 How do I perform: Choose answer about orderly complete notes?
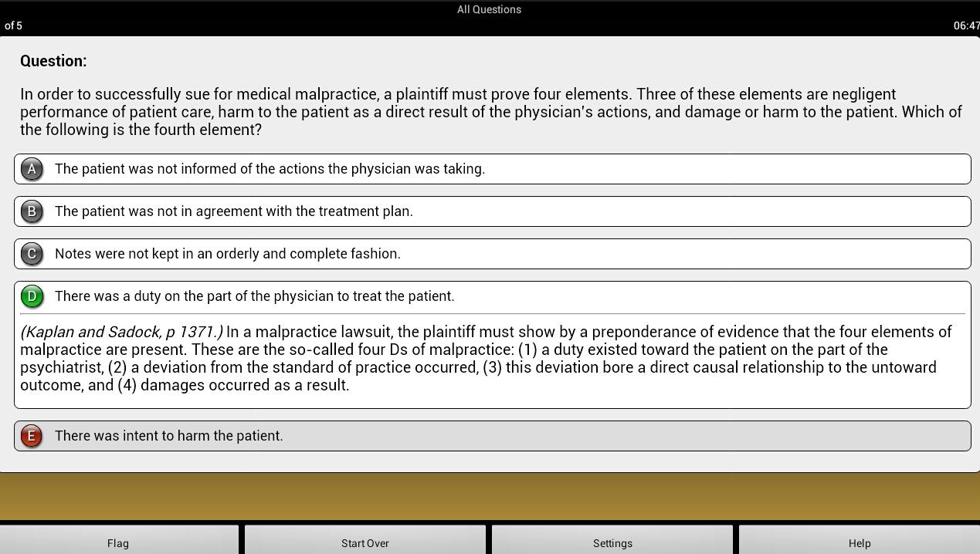[x=492, y=254]
